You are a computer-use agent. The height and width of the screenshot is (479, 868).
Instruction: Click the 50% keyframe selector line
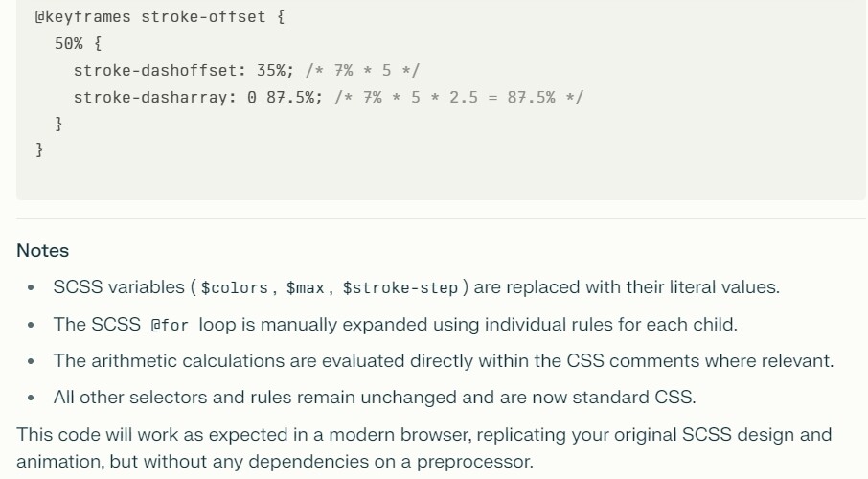click(78, 44)
